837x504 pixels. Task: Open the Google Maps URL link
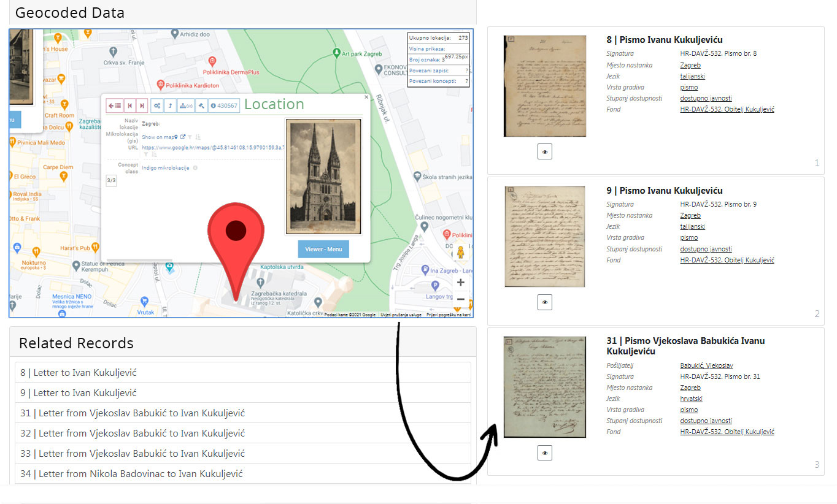(x=213, y=148)
